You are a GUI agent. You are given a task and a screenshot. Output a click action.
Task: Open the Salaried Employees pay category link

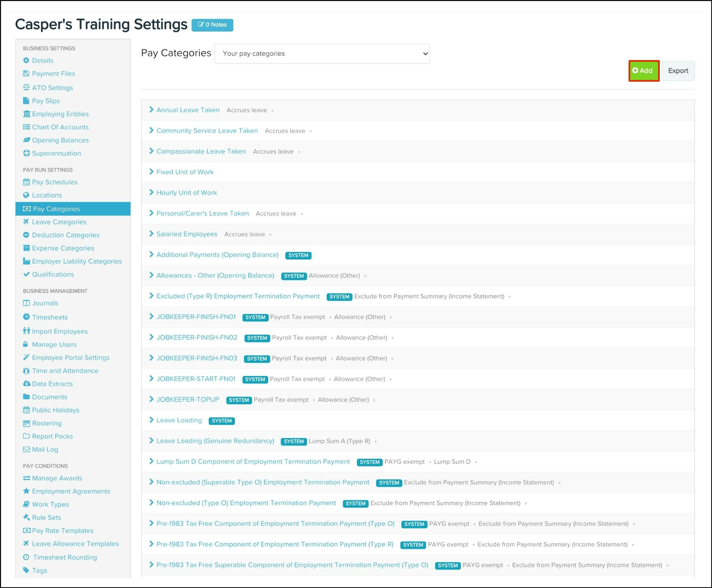[187, 234]
